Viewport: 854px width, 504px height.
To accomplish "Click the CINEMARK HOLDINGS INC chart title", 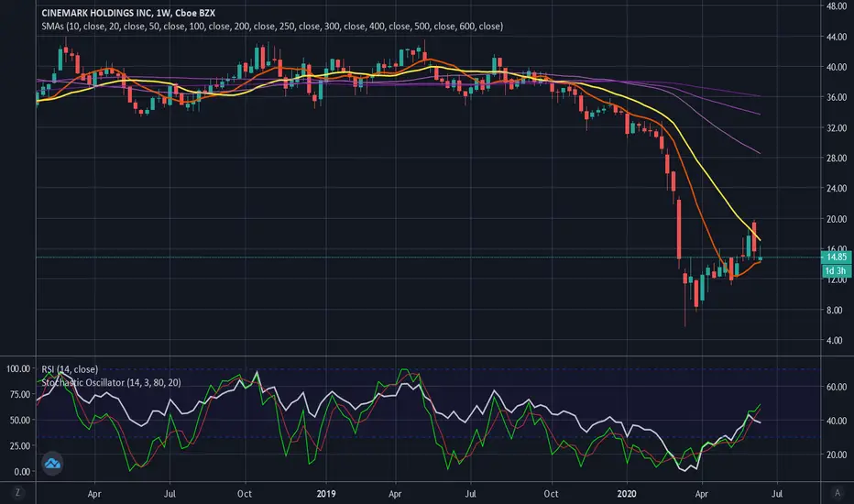I will click(128, 13).
